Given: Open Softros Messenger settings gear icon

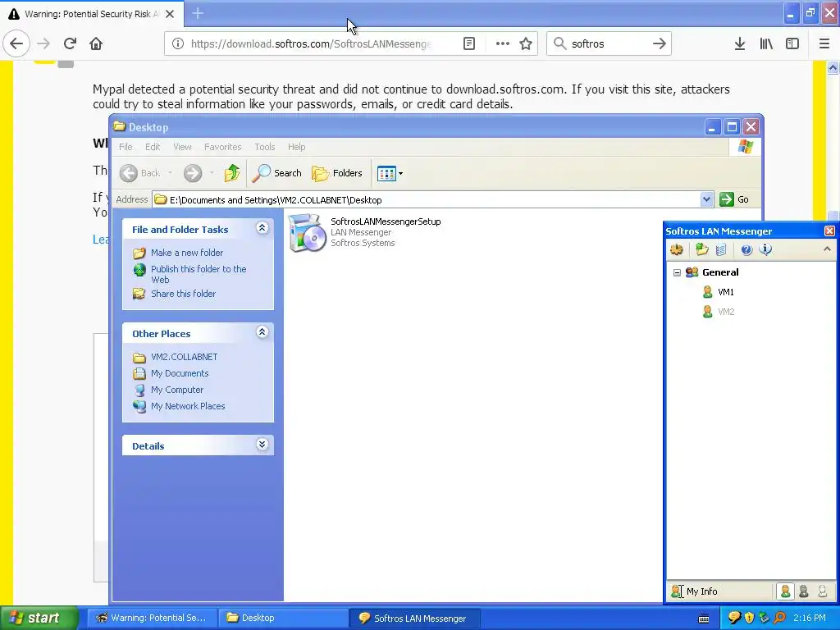Looking at the screenshot, I should 677,249.
